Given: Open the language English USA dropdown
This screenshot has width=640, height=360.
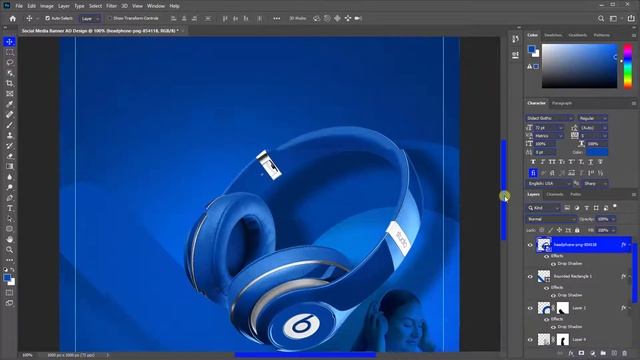Looking at the screenshot, I should tap(548, 184).
